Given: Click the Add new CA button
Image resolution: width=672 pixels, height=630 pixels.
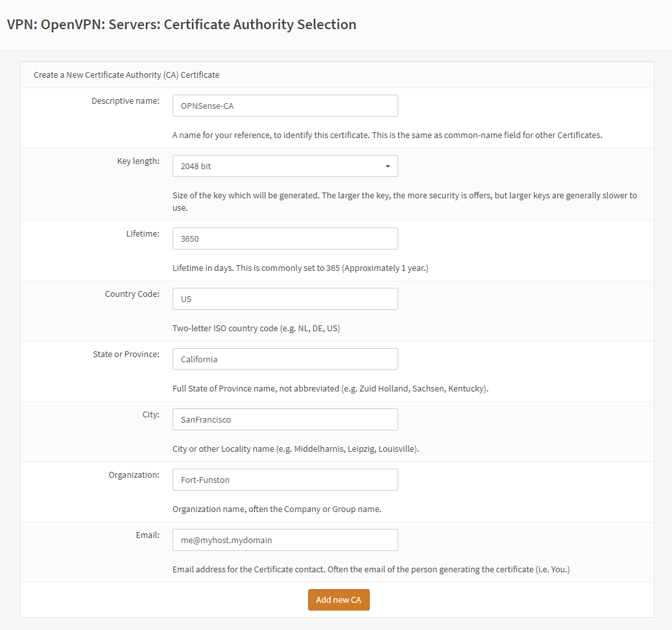Looking at the screenshot, I should (x=339, y=600).
